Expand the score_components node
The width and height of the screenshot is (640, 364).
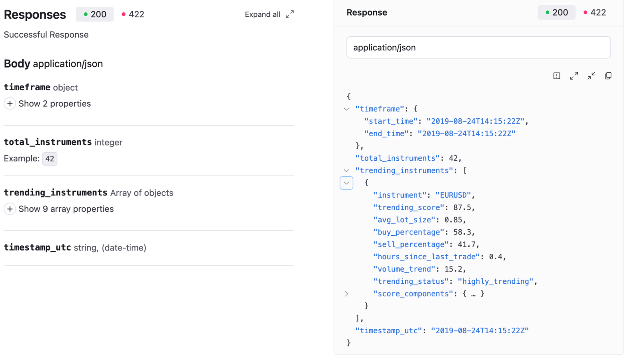pyautogui.click(x=346, y=294)
